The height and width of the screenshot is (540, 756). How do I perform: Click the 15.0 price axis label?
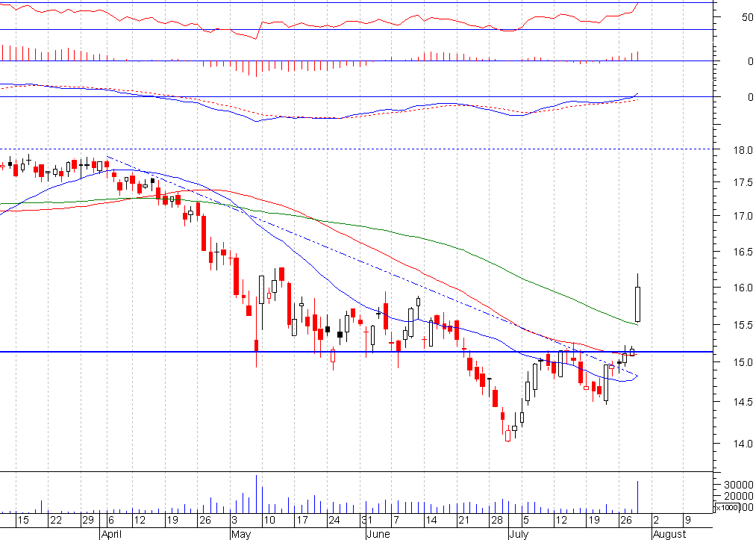click(x=743, y=362)
